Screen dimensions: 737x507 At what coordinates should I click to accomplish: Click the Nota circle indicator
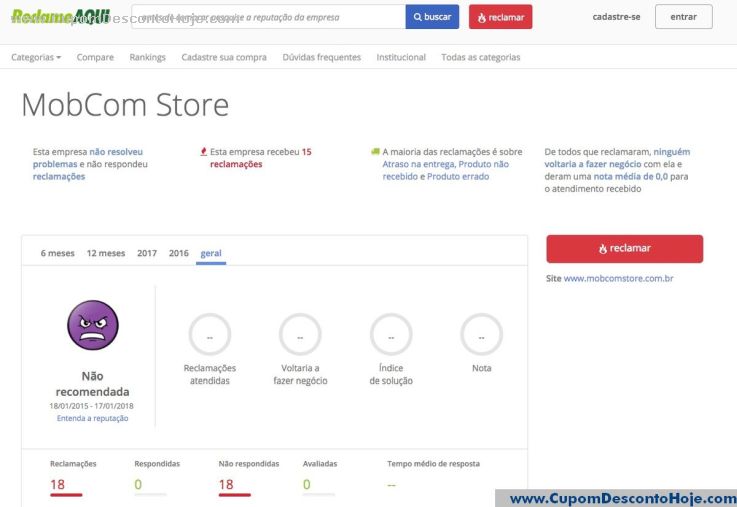coord(481,335)
